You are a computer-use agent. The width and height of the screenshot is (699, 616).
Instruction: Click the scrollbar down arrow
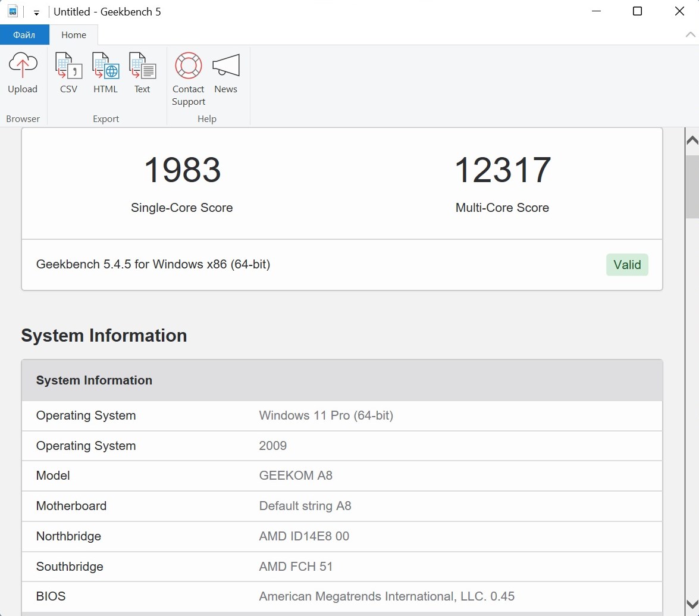pos(692,603)
